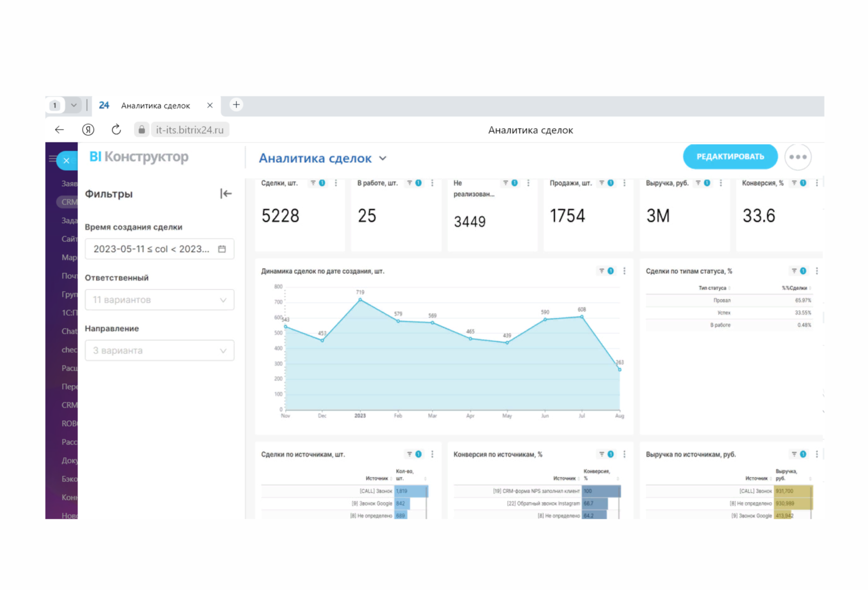Open menu of Конверсия по источникам, %
The height and width of the screenshot is (590, 868).
click(x=624, y=454)
